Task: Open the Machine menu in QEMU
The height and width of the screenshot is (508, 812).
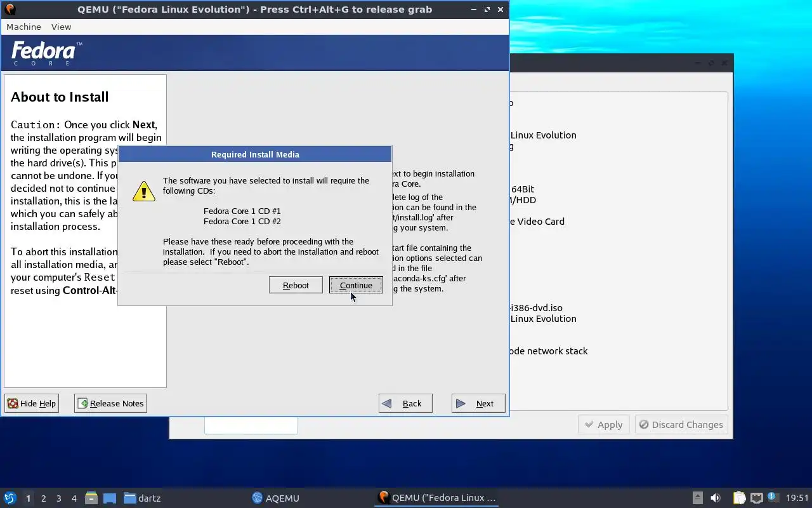Action: (23, 27)
